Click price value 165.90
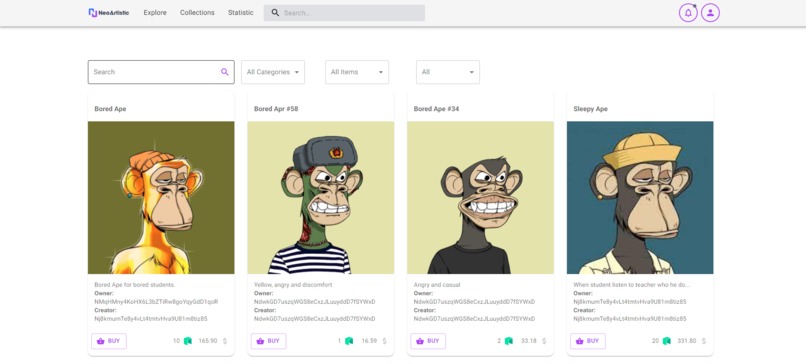This screenshot has width=806, height=364. pyautogui.click(x=208, y=341)
